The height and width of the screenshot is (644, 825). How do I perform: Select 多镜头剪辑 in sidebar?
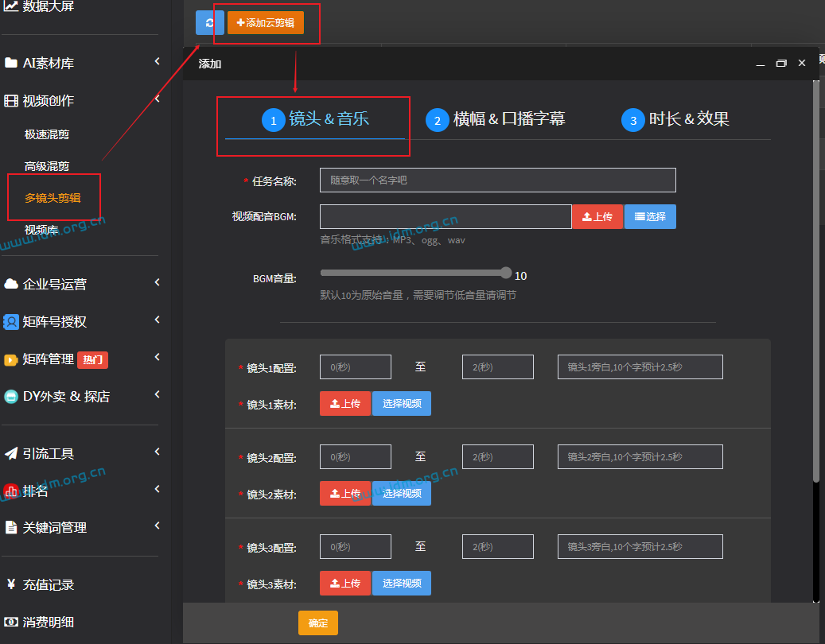click(x=53, y=198)
